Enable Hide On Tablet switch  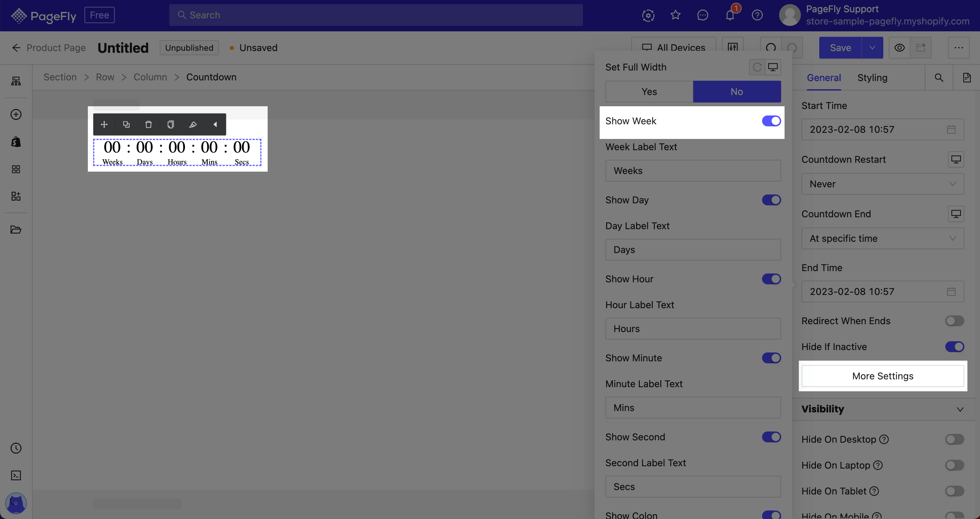point(954,491)
